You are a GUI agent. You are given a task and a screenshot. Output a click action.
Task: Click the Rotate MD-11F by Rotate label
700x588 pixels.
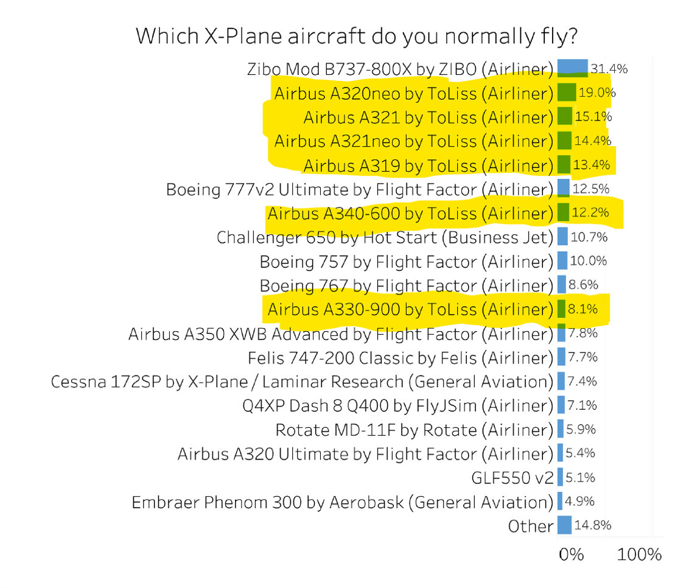(414, 430)
